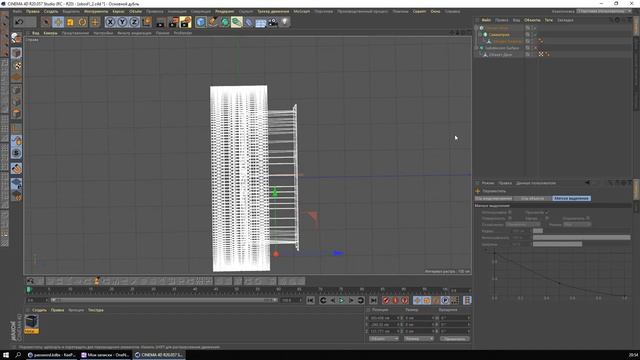The image size is (640, 360).
Task: Switch to Model mode cube icon
Action: click(x=16, y=53)
